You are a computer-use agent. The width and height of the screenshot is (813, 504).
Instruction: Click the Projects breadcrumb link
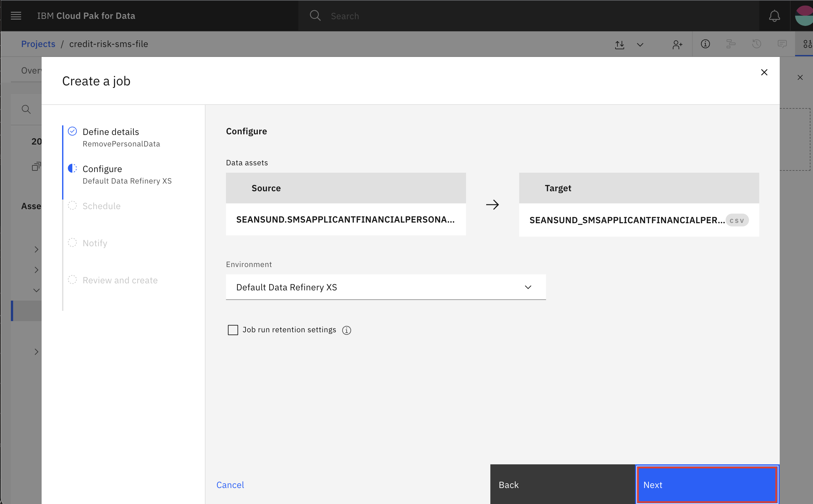[38, 43]
